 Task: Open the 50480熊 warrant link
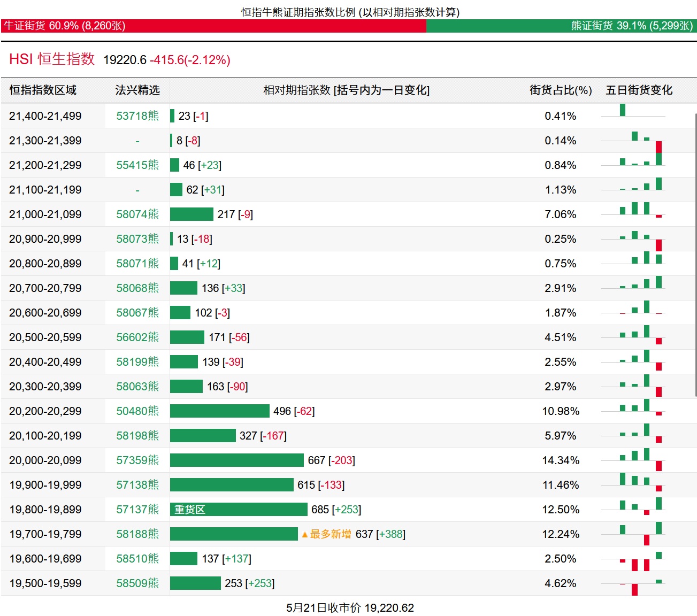coord(137,411)
